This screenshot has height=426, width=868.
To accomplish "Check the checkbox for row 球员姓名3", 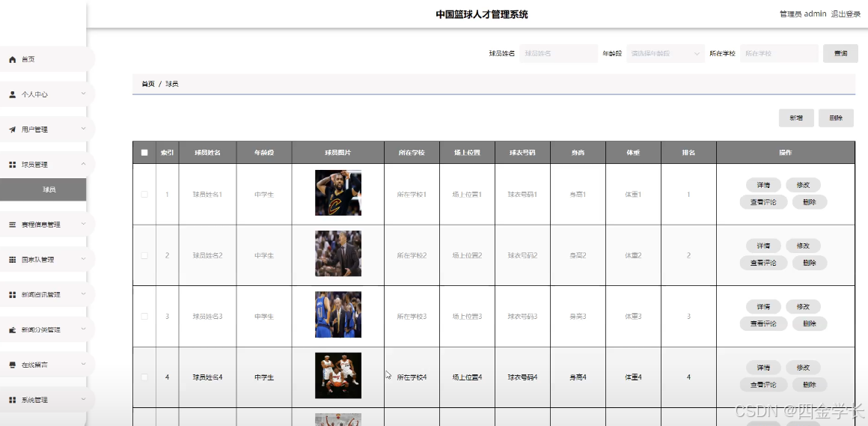I will [144, 316].
